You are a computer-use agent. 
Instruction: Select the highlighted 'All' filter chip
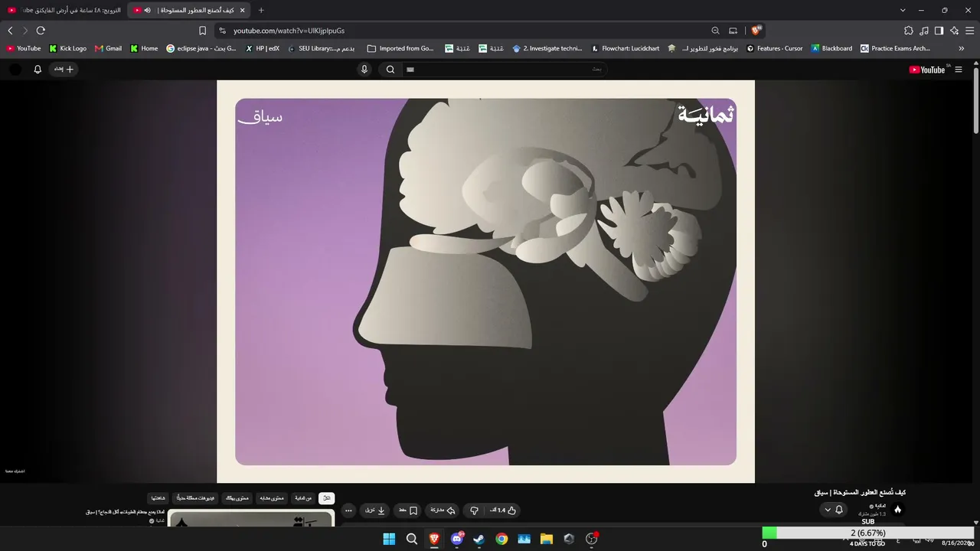pos(327,498)
